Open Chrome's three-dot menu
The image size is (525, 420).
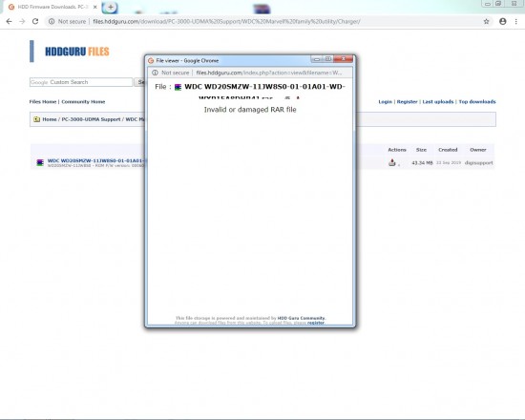click(x=516, y=21)
